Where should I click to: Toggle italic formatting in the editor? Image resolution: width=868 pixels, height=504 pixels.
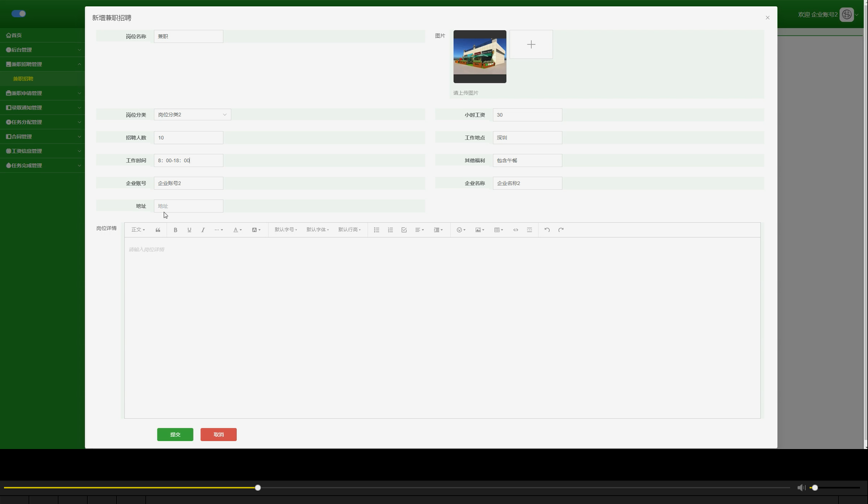click(203, 230)
